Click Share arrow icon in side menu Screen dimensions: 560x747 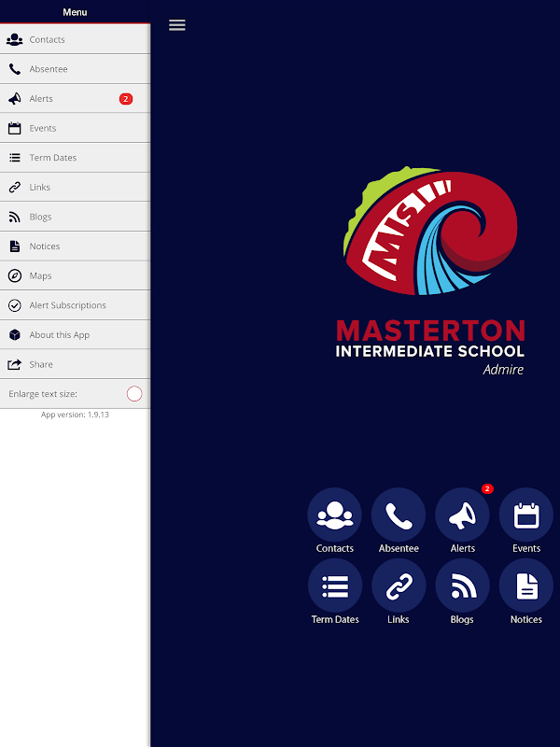point(15,364)
